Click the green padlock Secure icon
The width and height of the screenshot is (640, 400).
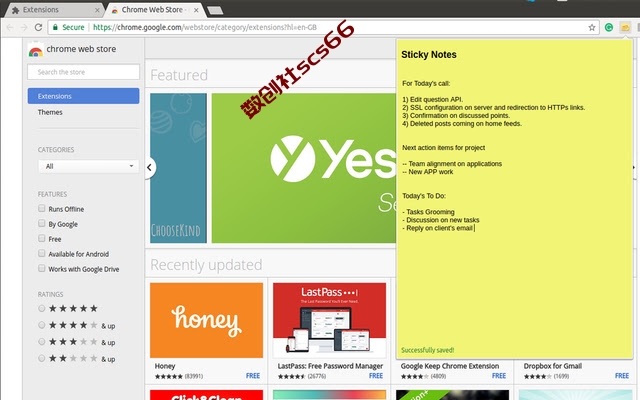point(55,27)
